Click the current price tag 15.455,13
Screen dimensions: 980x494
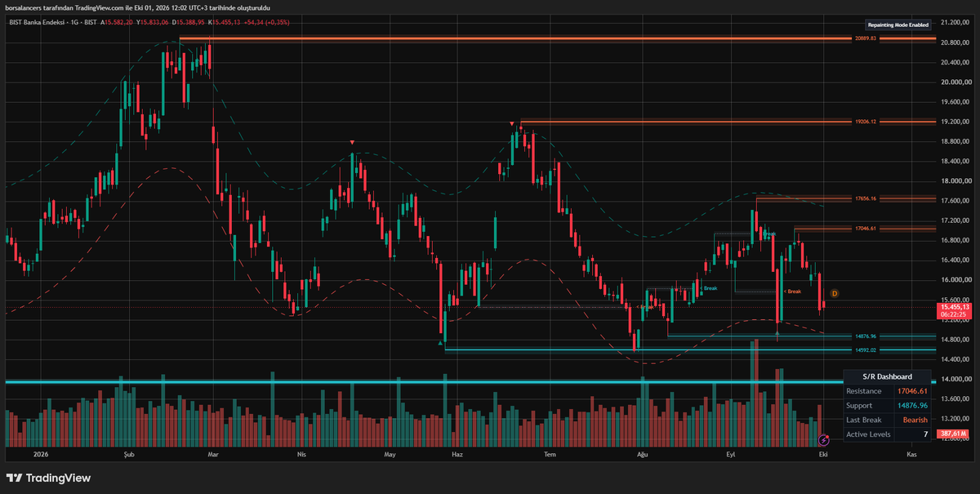[955, 306]
